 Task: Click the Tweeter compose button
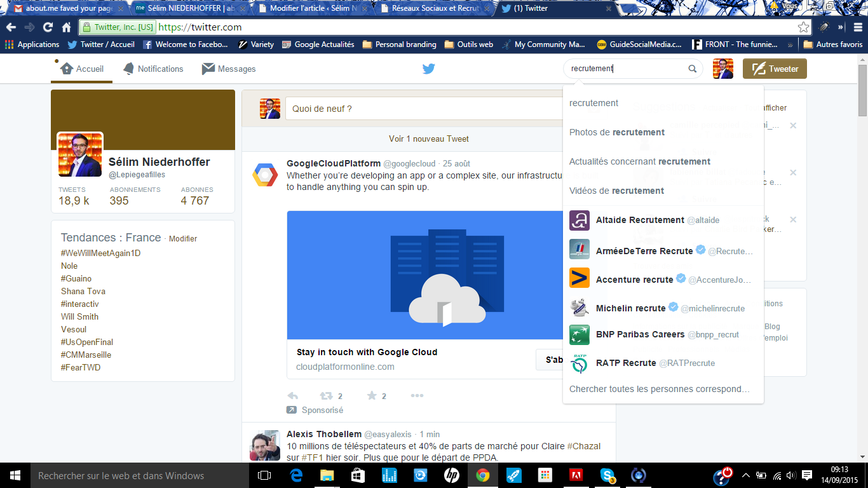[x=775, y=69]
